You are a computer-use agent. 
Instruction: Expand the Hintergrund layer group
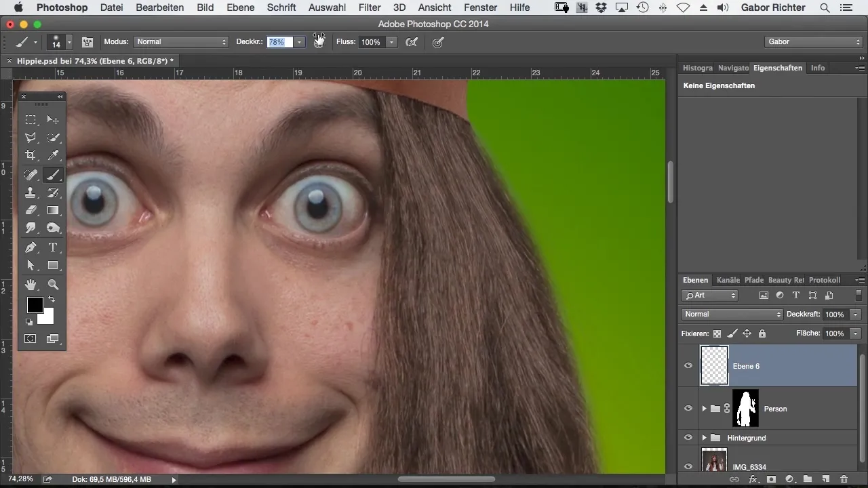click(x=704, y=438)
